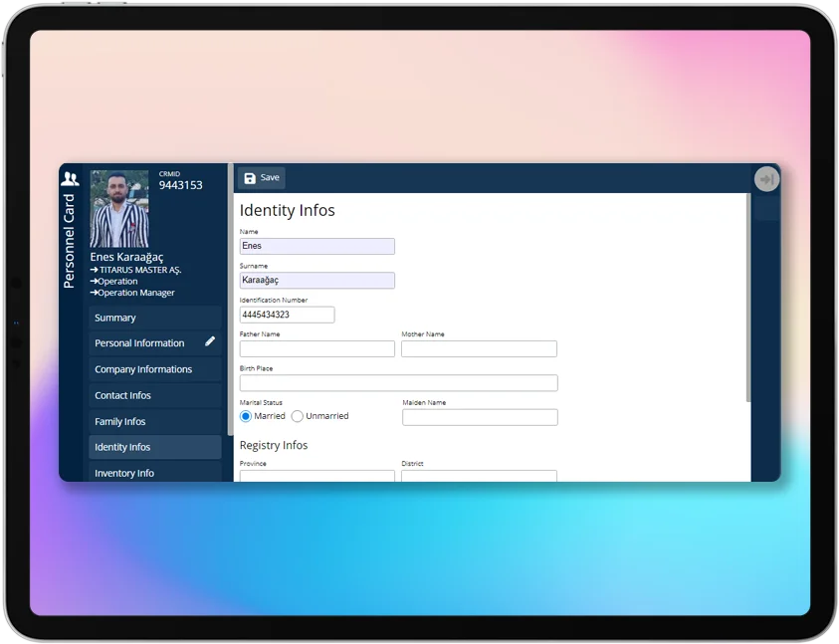Click the pencil edit icon beside Personal Information
839x644 pixels.
tap(210, 341)
